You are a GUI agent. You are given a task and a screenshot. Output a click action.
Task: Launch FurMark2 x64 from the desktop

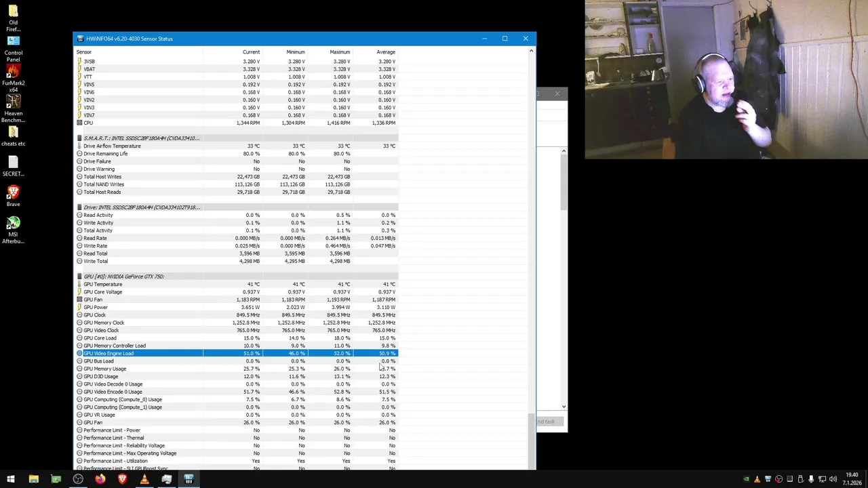(x=13, y=79)
